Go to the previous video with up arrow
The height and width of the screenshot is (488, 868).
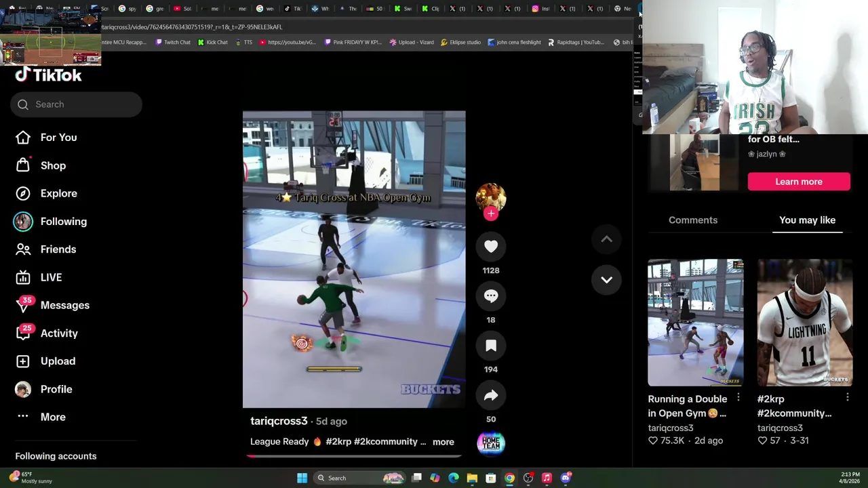(x=607, y=239)
